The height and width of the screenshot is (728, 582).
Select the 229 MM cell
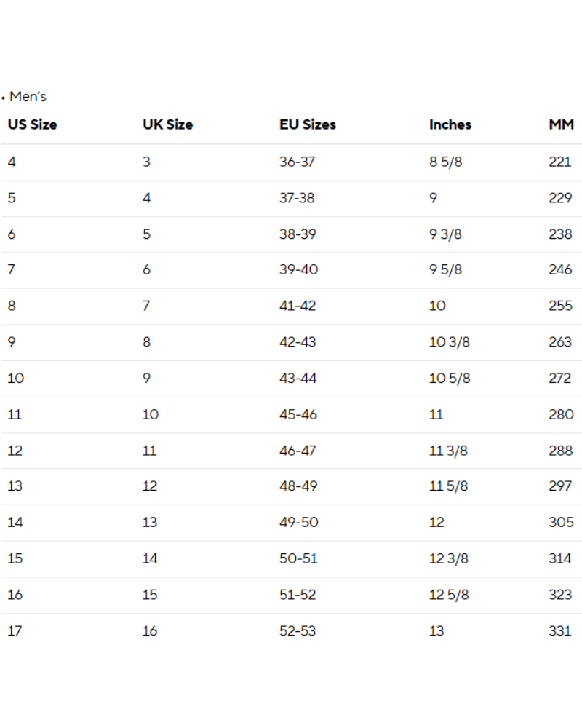coord(560,198)
